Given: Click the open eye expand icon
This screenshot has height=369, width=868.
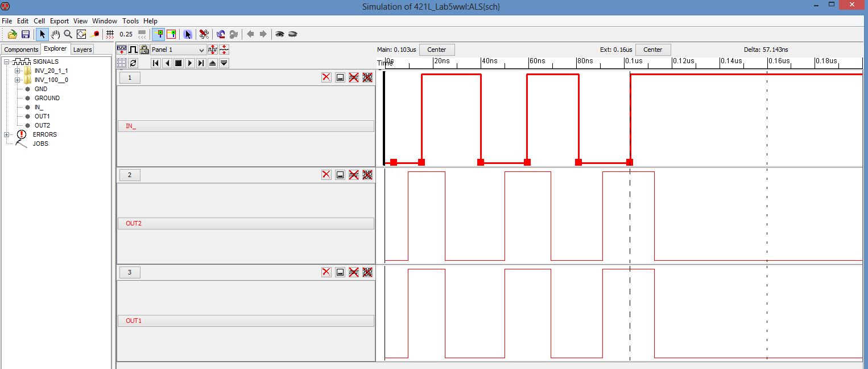Looking at the screenshot, I should tap(280, 34).
